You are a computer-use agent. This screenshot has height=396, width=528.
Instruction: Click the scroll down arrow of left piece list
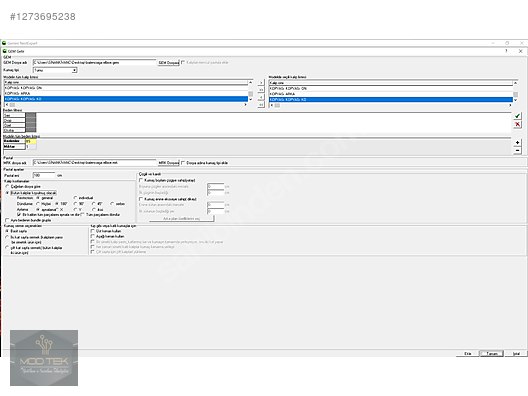pos(251,99)
